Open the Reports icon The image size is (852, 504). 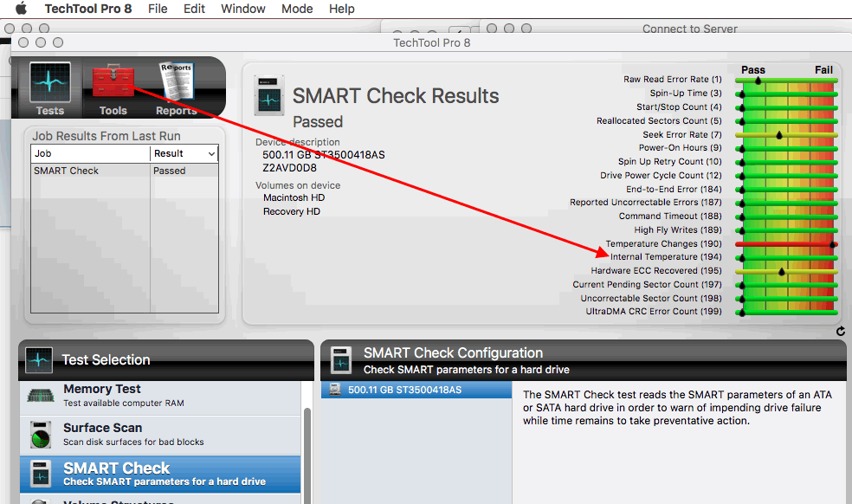click(x=176, y=81)
